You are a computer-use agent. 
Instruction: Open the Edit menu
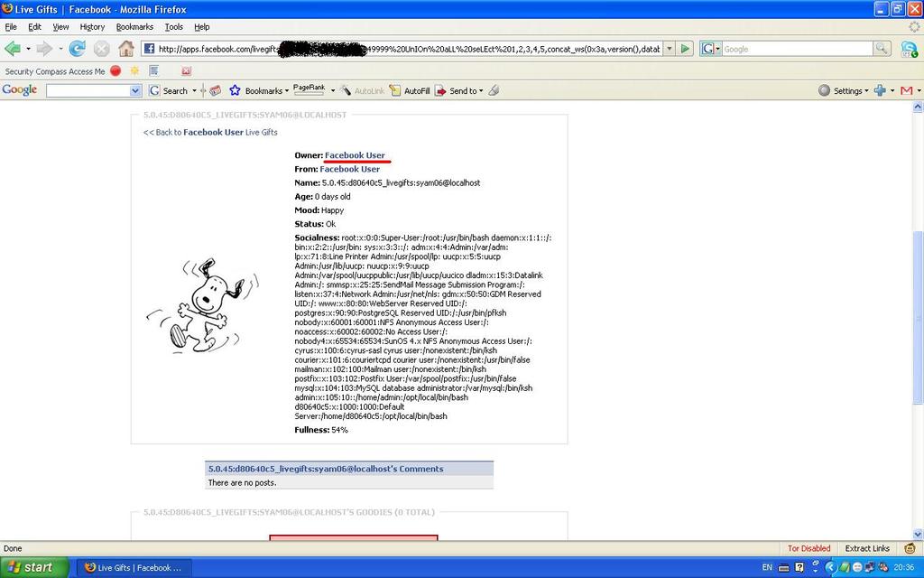35,26
